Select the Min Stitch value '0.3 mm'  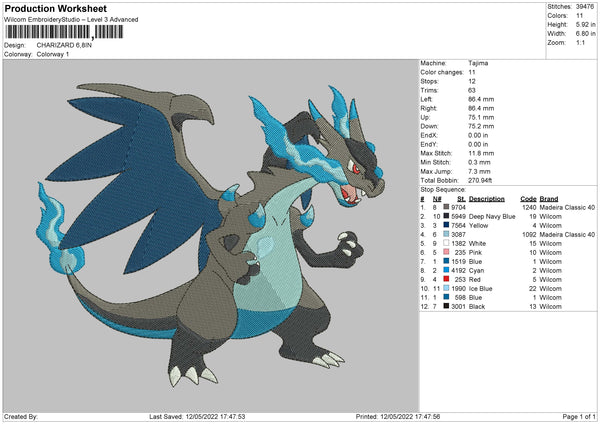pyautogui.click(x=479, y=162)
